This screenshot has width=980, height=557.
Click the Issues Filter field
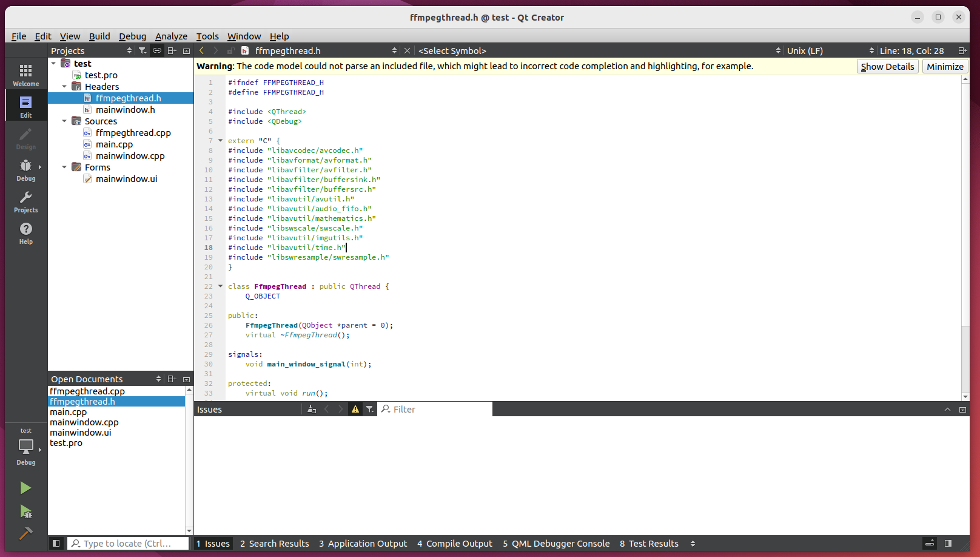435,410
